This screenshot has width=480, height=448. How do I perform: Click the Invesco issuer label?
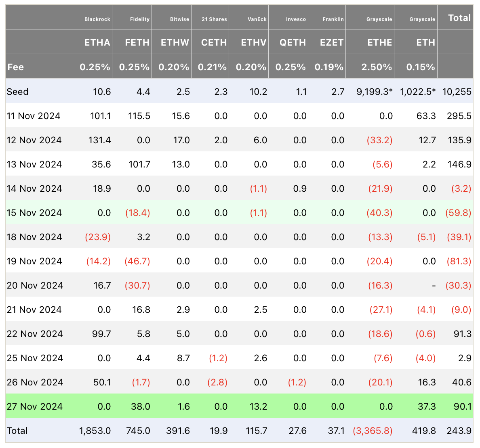[x=296, y=19]
